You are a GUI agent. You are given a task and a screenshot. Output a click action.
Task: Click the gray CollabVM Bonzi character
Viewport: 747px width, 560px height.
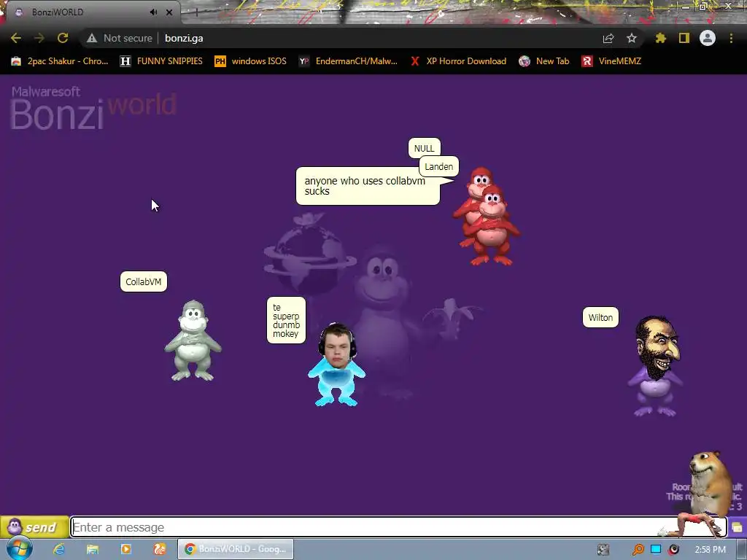point(193,341)
